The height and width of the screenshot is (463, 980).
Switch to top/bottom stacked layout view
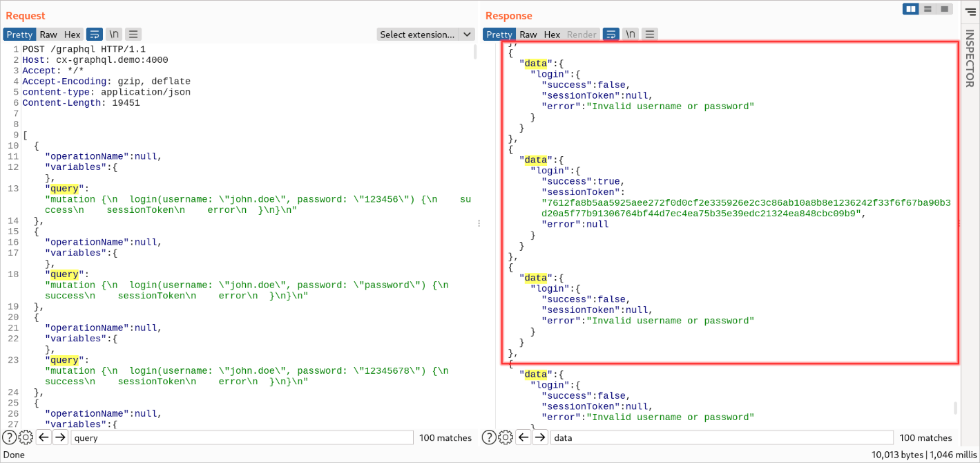[928, 9]
